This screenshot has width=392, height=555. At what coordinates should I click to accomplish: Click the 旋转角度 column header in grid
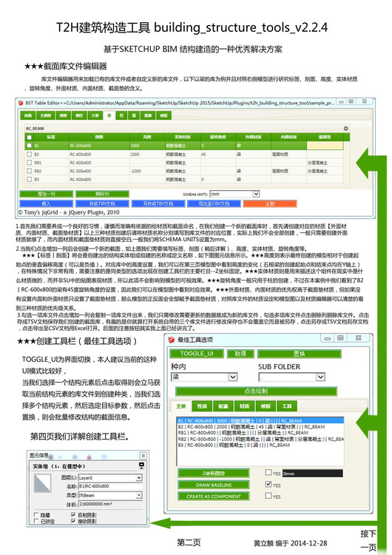[x=218, y=137]
